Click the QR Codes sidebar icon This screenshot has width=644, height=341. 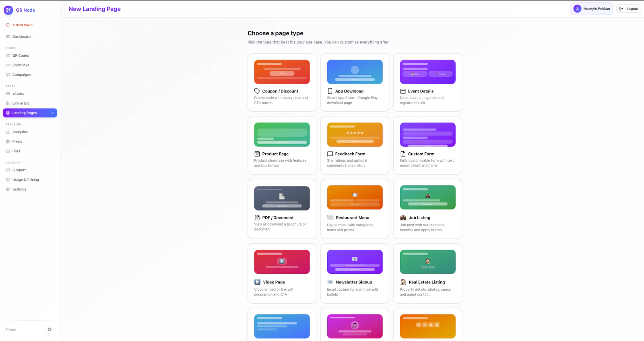pyautogui.click(x=8, y=55)
